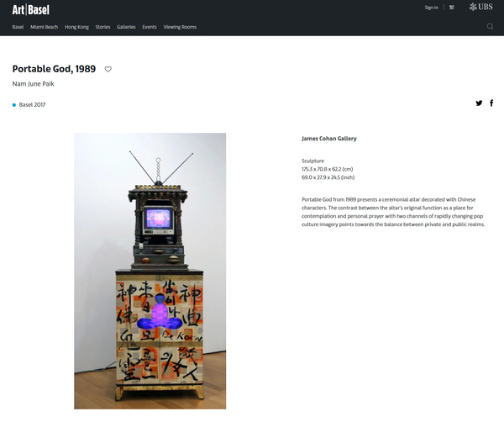
Task: Click the Sign in link
Action: [x=431, y=8]
